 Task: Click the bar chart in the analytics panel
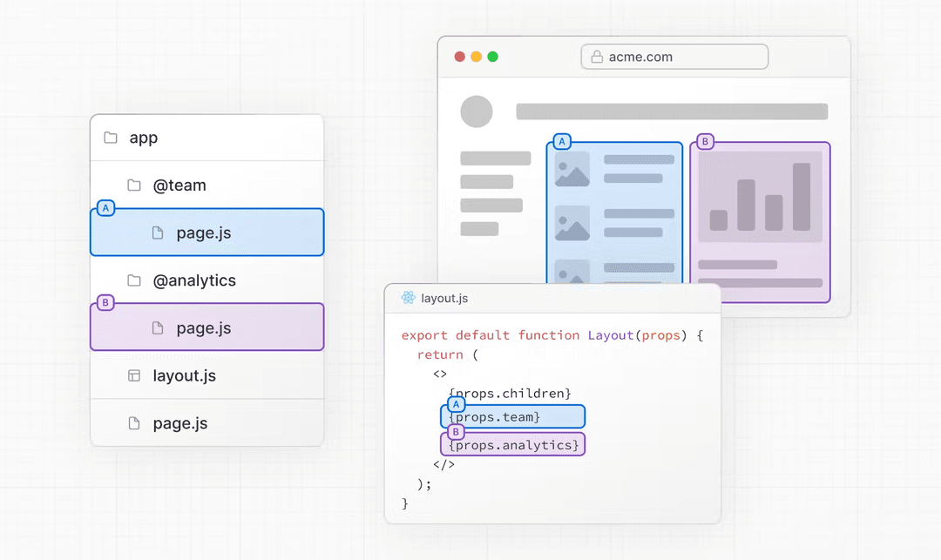760,197
